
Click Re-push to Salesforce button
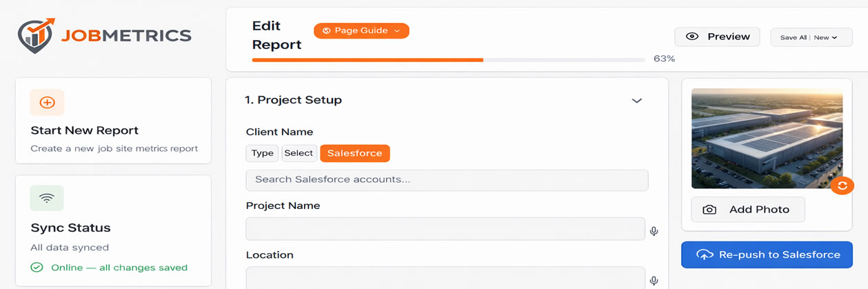pyautogui.click(x=767, y=255)
